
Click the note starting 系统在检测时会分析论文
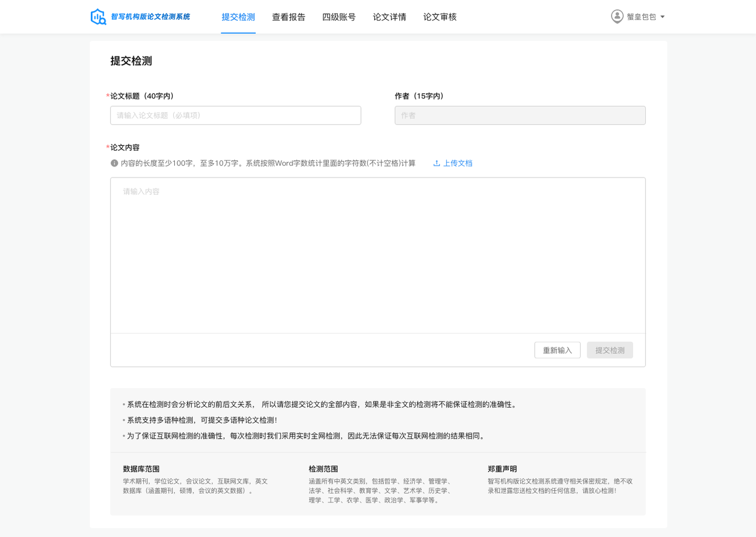(x=323, y=405)
